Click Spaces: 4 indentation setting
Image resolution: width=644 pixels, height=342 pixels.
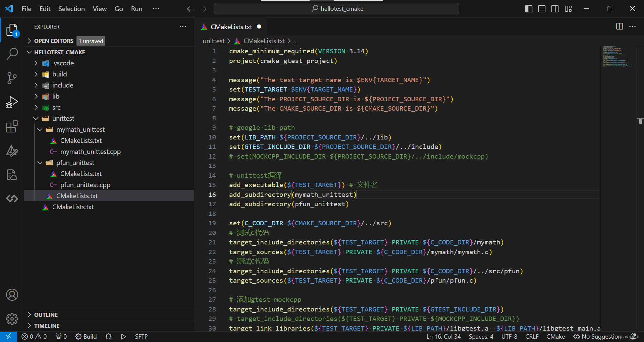tap(481, 336)
